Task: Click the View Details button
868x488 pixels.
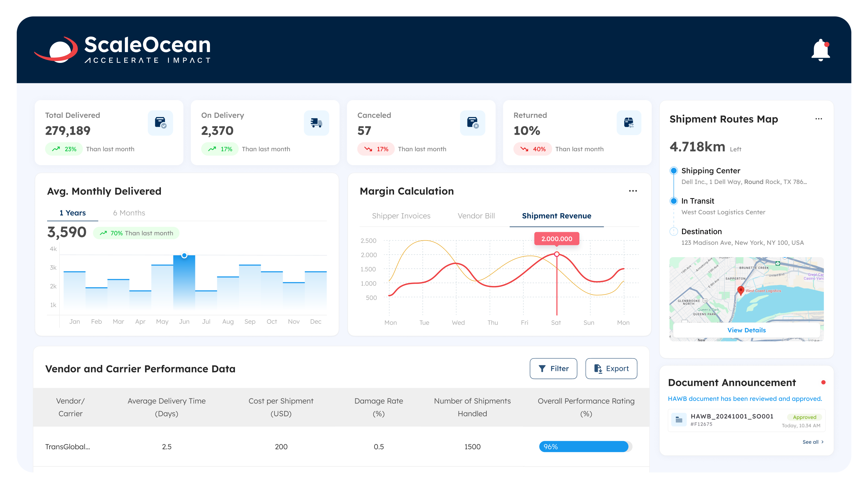Action: [x=746, y=330]
